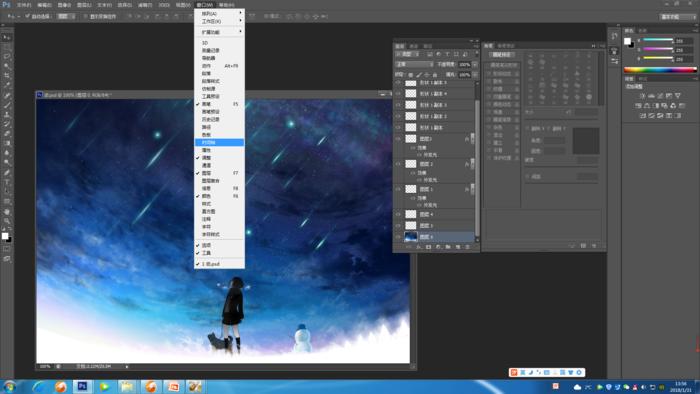Select the Brush tool
The height and width of the screenshot is (394, 700).
(7, 105)
